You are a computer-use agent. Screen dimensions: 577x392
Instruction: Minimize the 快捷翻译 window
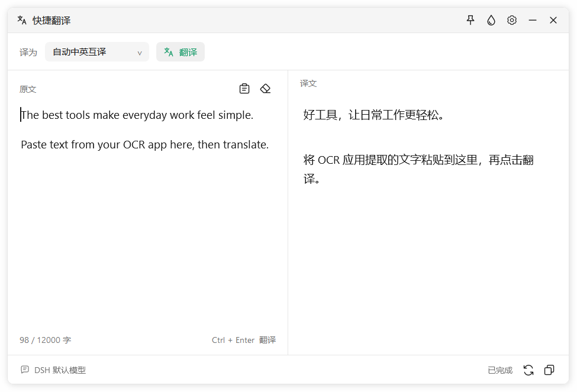pyautogui.click(x=533, y=20)
